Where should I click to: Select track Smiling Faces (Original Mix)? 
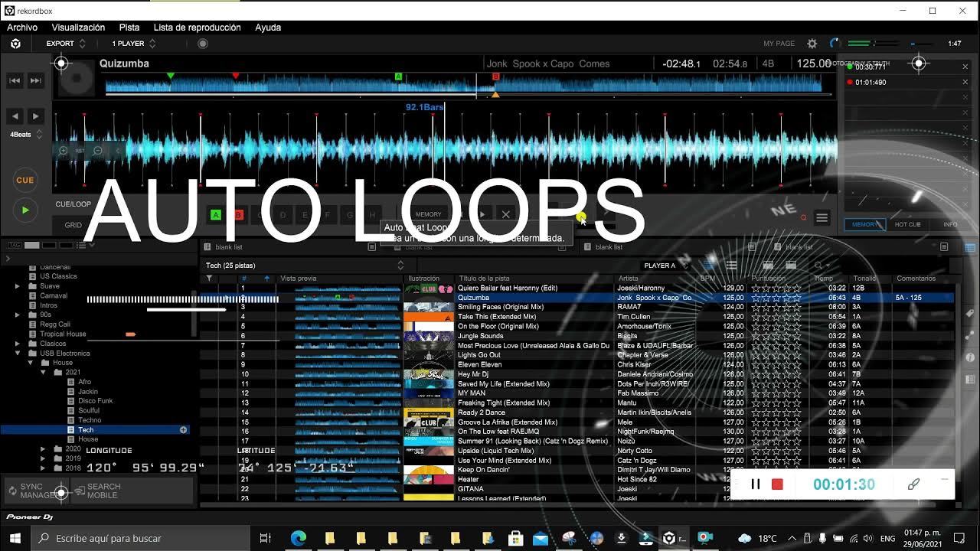click(501, 307)
